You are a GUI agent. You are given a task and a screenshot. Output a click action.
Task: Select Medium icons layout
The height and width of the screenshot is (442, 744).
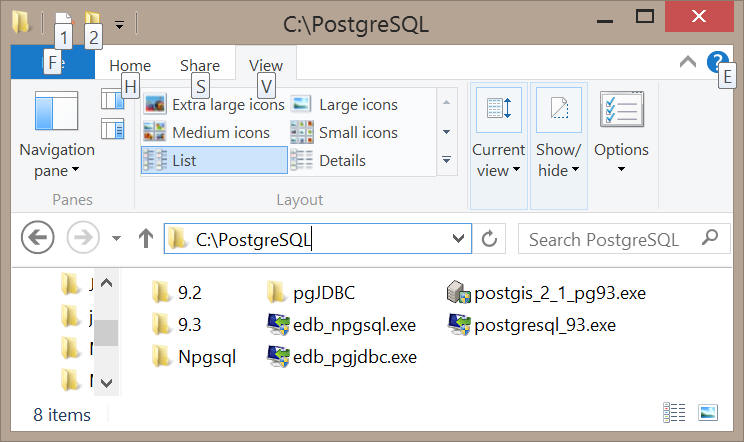point(207,132)
